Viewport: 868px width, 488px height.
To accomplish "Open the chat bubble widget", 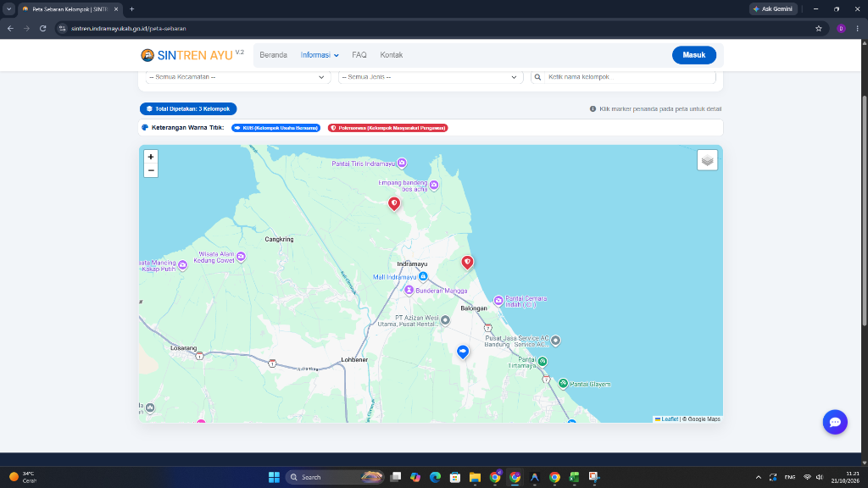I will coord(835,422).
